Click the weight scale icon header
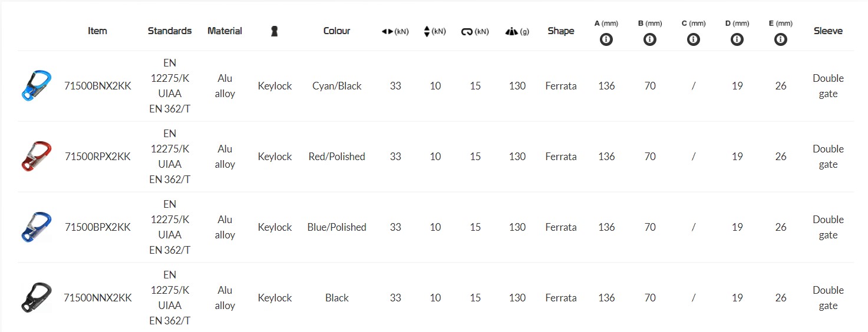Viewport: 868px width, 332px height. point(511,32)
